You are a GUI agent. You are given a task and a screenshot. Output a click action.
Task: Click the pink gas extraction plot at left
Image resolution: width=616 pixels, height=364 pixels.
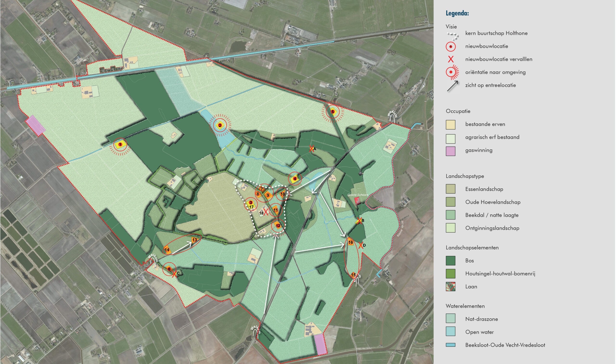(36, 125)
